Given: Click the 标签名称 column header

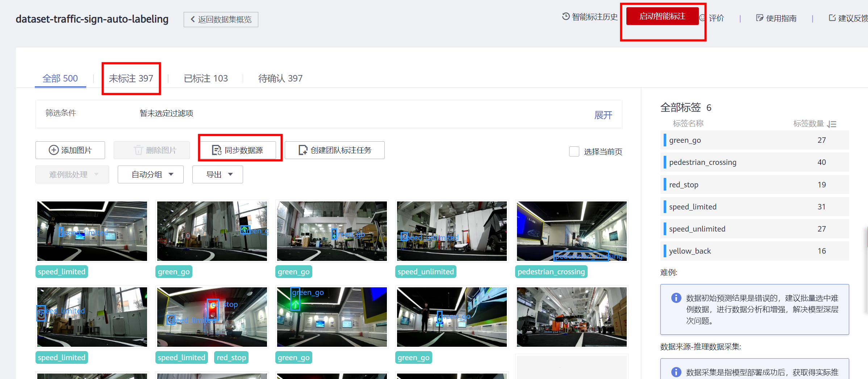Looking at the screenshot, I should [x=688, y=124].
